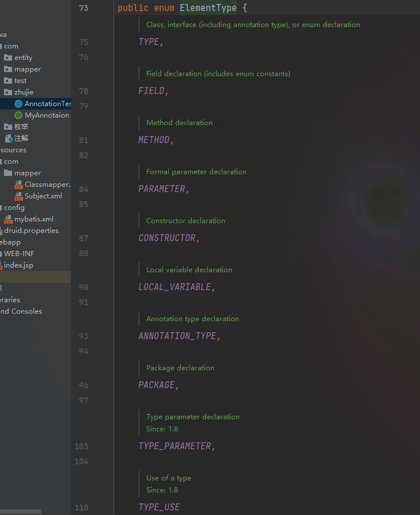Select the WEB-INF folder
The image size is (420, 515).
click(19, 254)
